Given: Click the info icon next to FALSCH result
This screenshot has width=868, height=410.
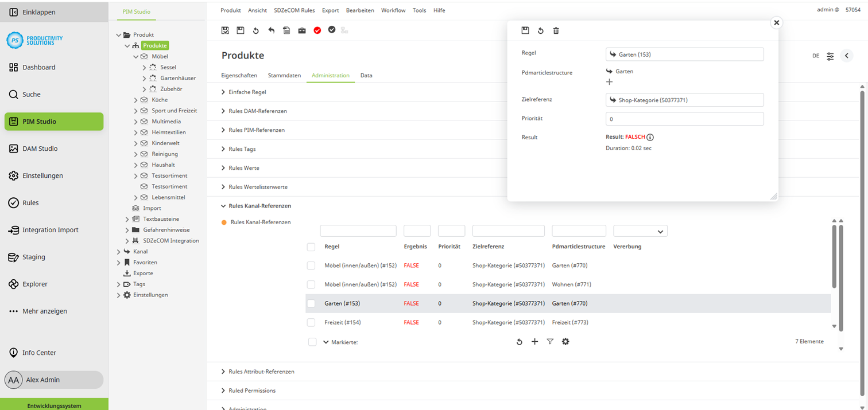Looking at the screenshot, I should 650,138.
